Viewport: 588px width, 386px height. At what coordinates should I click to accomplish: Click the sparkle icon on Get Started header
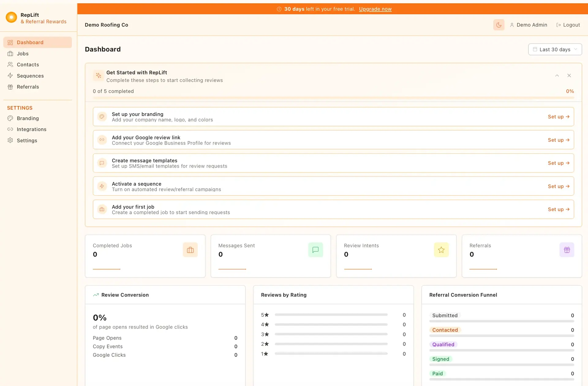tap(98, 76)
